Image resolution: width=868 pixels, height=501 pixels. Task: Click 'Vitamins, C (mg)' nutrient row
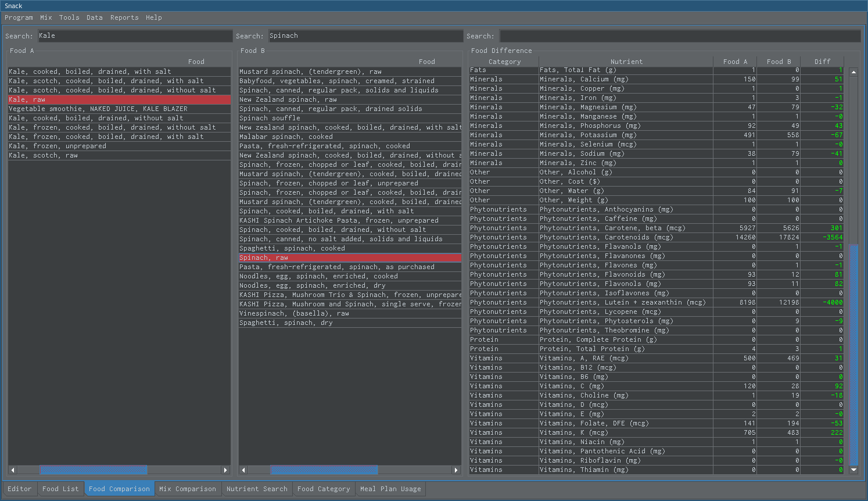click(657, 387)
